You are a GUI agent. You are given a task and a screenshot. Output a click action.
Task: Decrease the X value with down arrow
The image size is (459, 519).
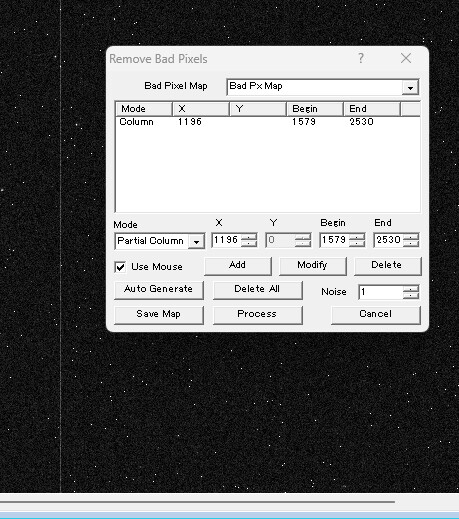(249, 243)
